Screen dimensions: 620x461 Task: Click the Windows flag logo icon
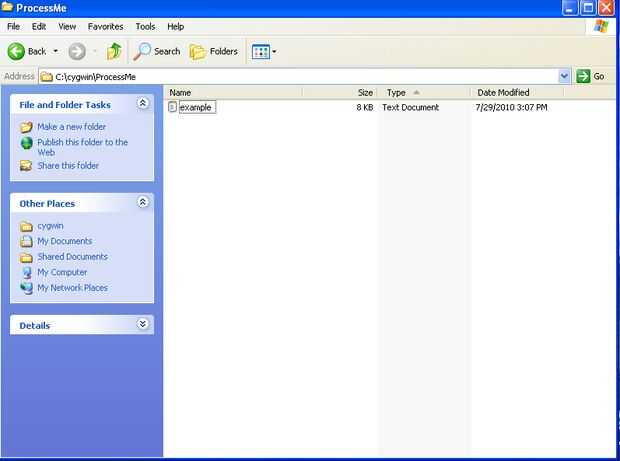[x=601, y=26]
